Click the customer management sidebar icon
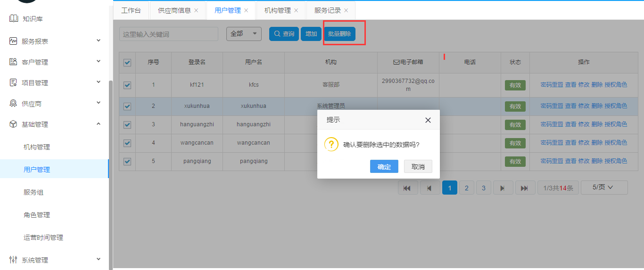Image resolution: width=644 pixels, height=270 pixels. pos(13,62)
